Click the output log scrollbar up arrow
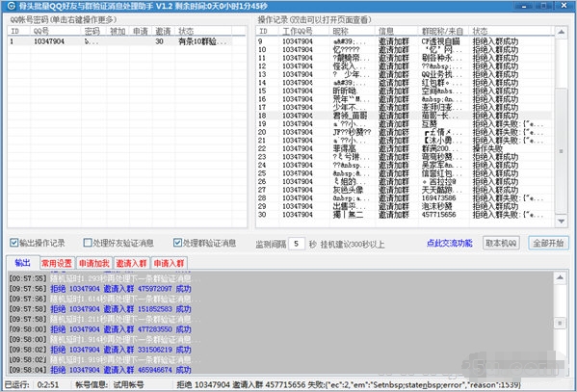The height and width of the screenshot is (392, 577). pyautogui.click(x=560, y=277)
